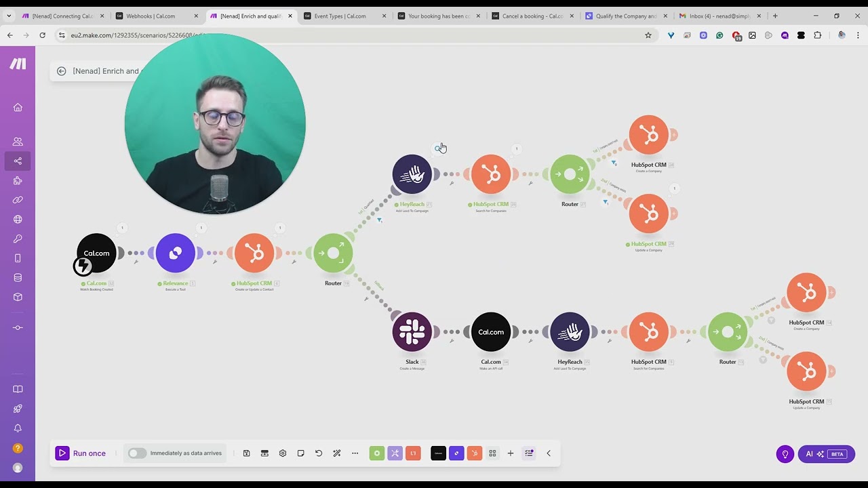Image resolution: width=868 pixels, height=488 pixels.
Task: Open scenario inputs icon in bottom toolbar
Action: [x=264, y=453]
